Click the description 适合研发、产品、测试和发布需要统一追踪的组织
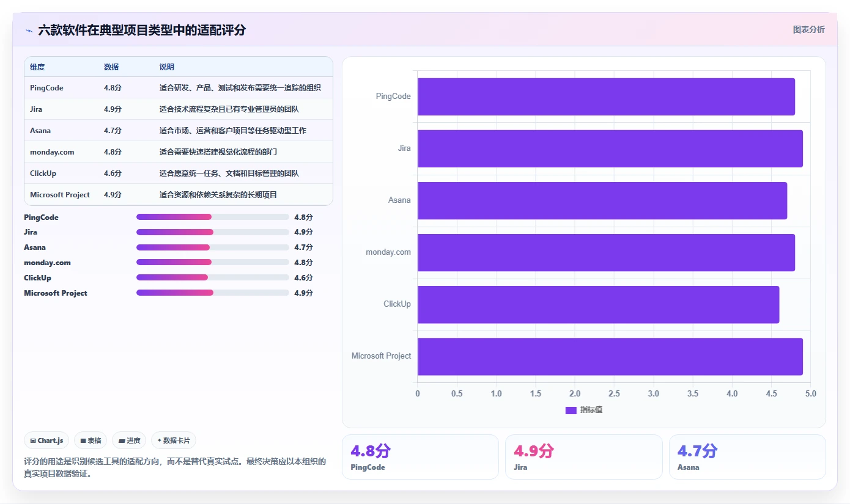Screen dimensions: 850x504 click(x=240, y=88)
